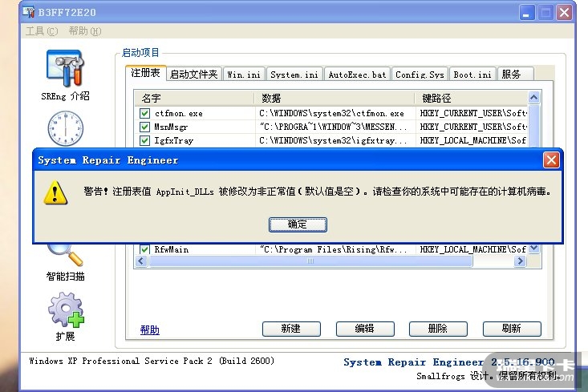Screen dimensions: 588x392
Task: Open the 扩展 gear icon
Action: (x=65, y=317)
